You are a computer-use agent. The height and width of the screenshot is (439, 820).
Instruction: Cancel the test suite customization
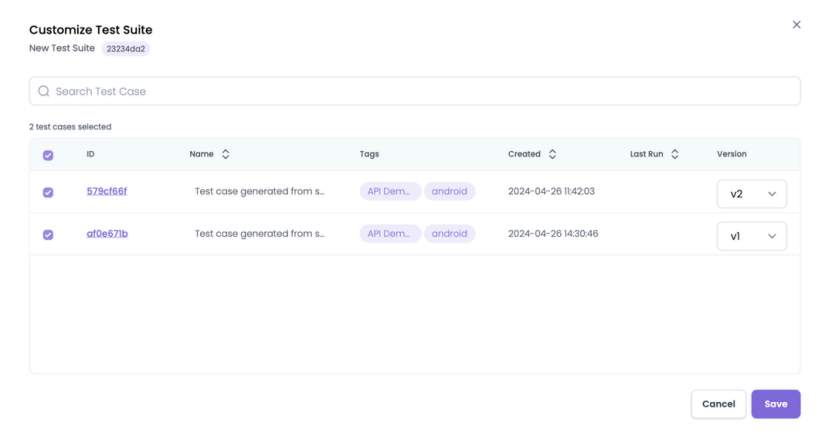coord(719,404)
